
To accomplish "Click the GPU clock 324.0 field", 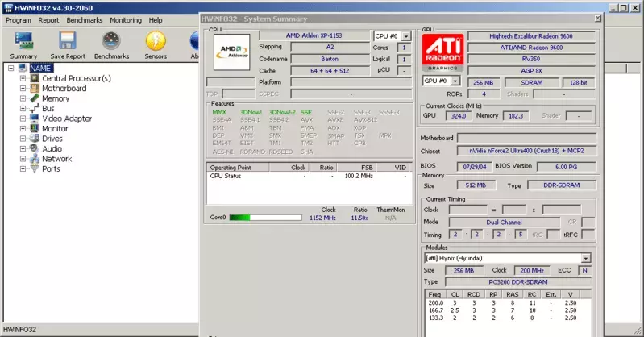I will point(459,116).
